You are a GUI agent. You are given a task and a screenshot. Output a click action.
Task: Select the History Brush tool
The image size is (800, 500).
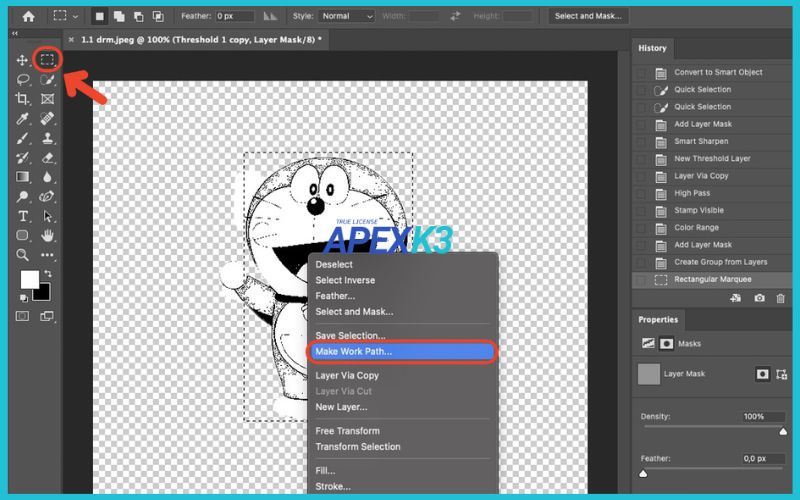[22, 158]
